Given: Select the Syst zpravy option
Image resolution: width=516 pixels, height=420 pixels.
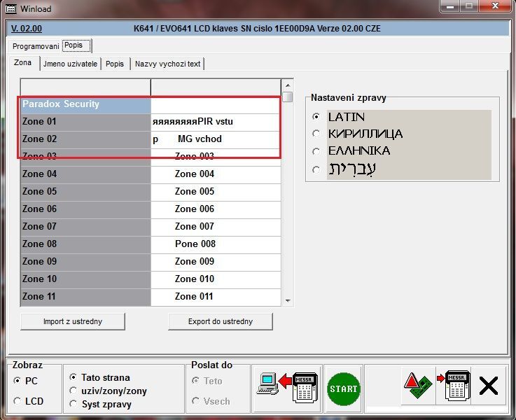Looking at the screenshot, I should click(x=73, y=404).
